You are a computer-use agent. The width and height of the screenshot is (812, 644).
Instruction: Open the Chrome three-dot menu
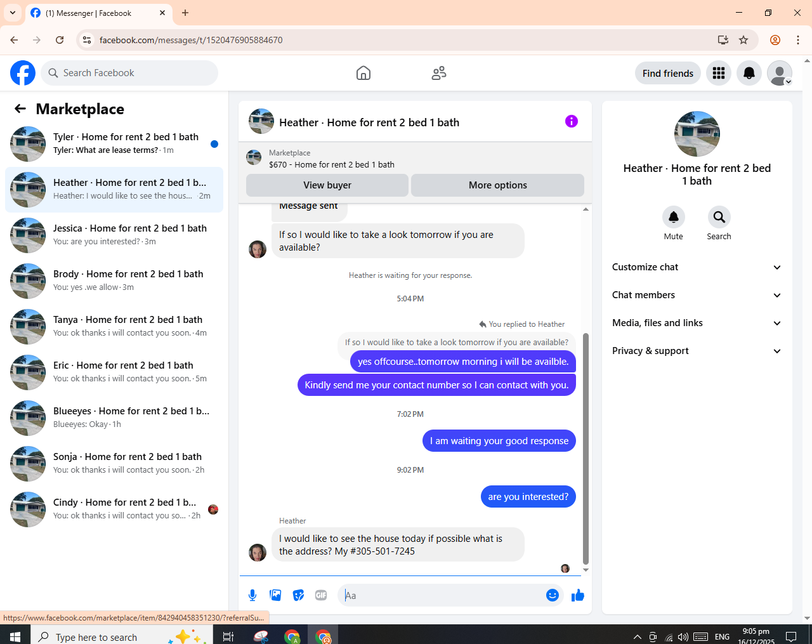[798, 40]
